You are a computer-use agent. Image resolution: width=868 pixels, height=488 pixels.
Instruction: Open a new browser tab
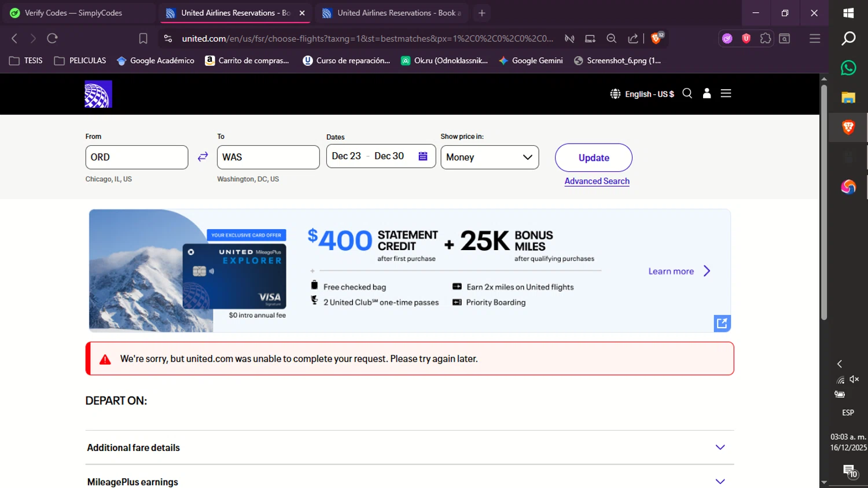click(481, 13)
